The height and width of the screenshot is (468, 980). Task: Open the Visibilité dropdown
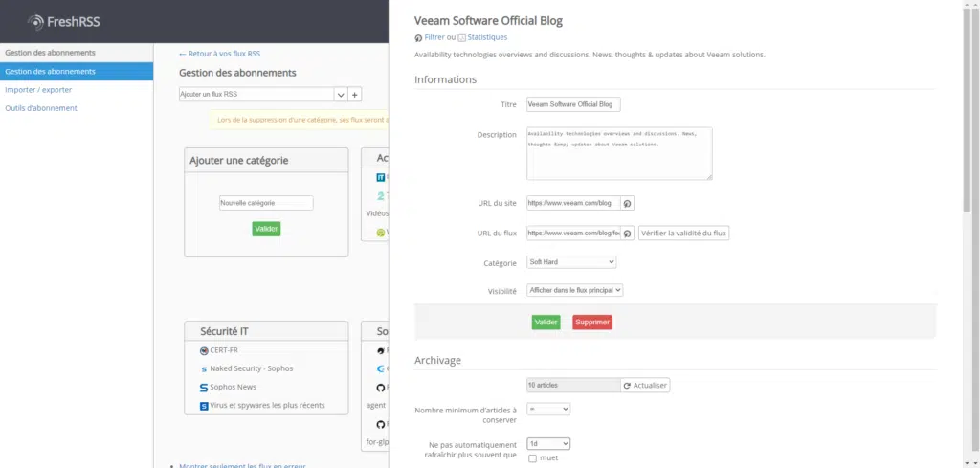(575, 290)
